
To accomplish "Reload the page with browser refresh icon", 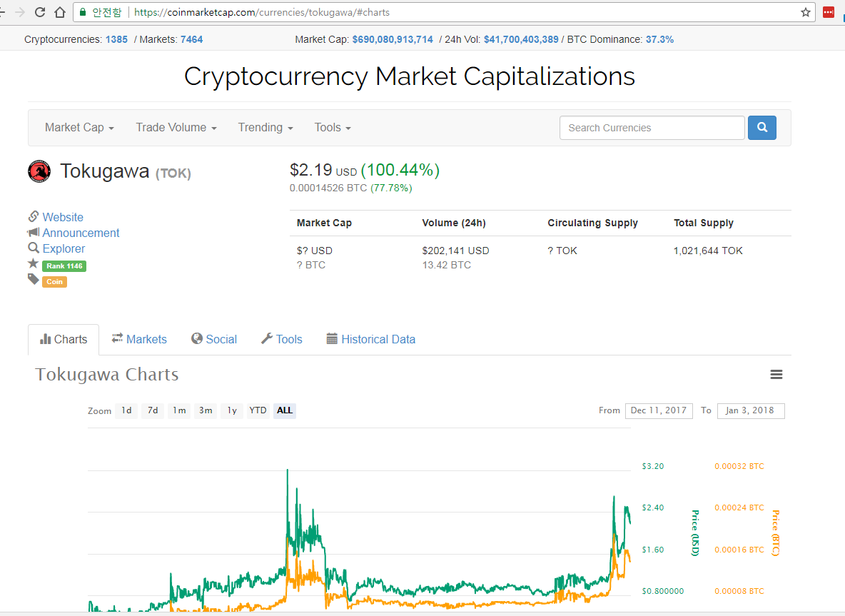I will (x=40, y=12).
